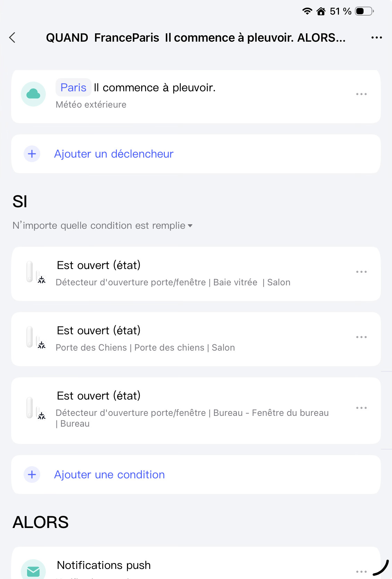Viewport: 392px width, 579px height.
Task: Tap Ajouter un déclencheur link
Action: 113,154
